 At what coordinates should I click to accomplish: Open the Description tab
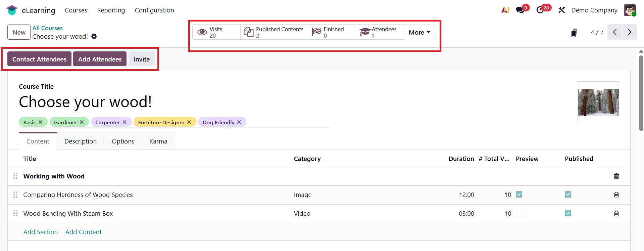(81, 141)
